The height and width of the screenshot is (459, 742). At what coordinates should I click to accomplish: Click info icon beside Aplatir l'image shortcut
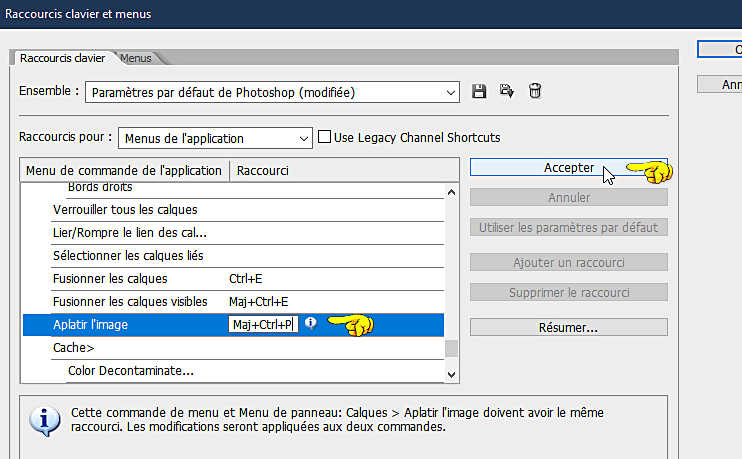point(310,323)
